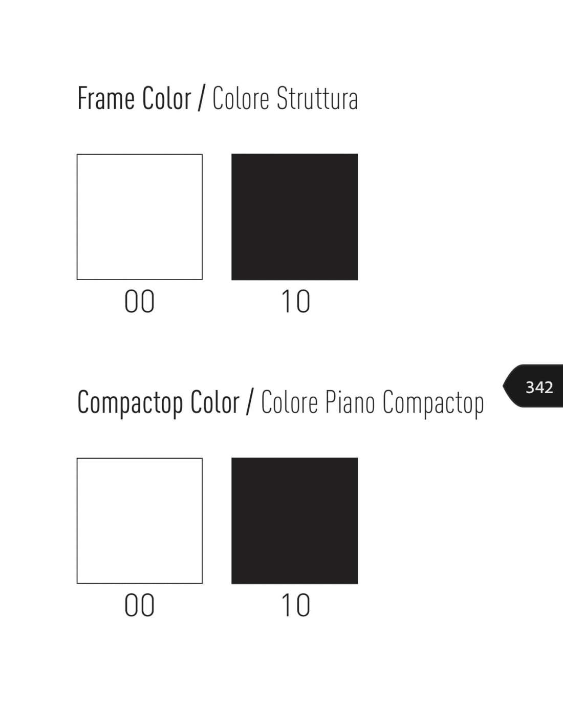Click the 10 label under Compactop Color
This screenshot has height=728, width=563.
pyautogui.click(x=296, y=606)
